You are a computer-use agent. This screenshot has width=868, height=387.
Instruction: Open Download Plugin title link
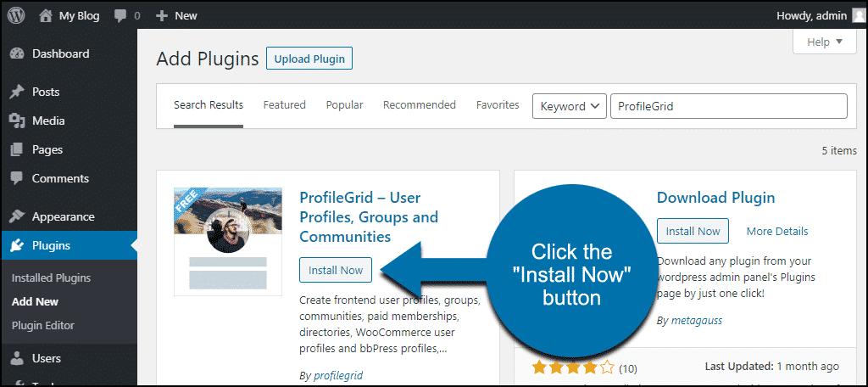(x=715, y=198)
